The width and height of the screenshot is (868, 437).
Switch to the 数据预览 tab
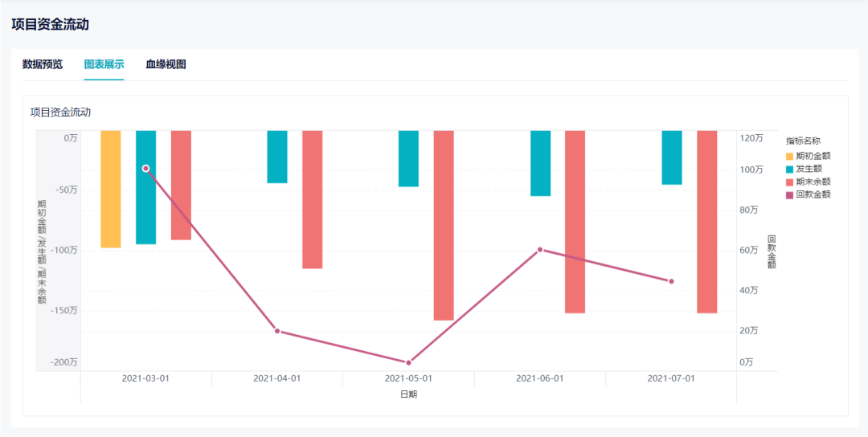tap(42, 64)
